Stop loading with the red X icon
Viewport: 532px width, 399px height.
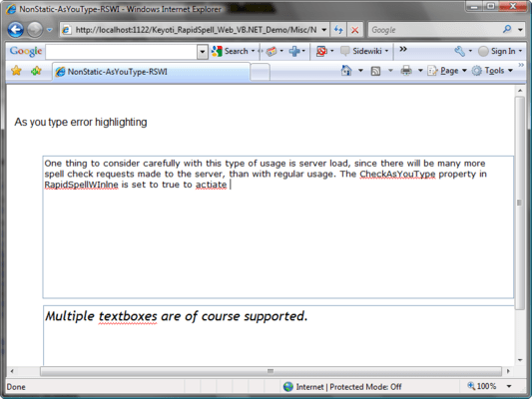[x=355, y=30]
